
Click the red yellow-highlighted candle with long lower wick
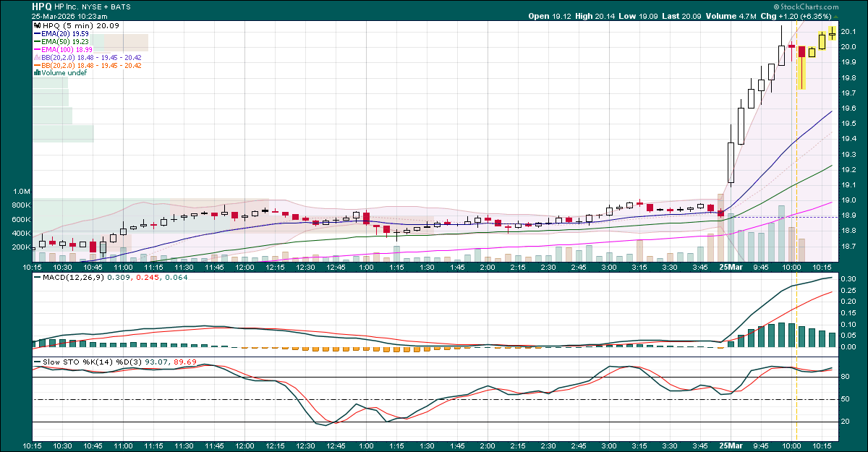[801, 67]
